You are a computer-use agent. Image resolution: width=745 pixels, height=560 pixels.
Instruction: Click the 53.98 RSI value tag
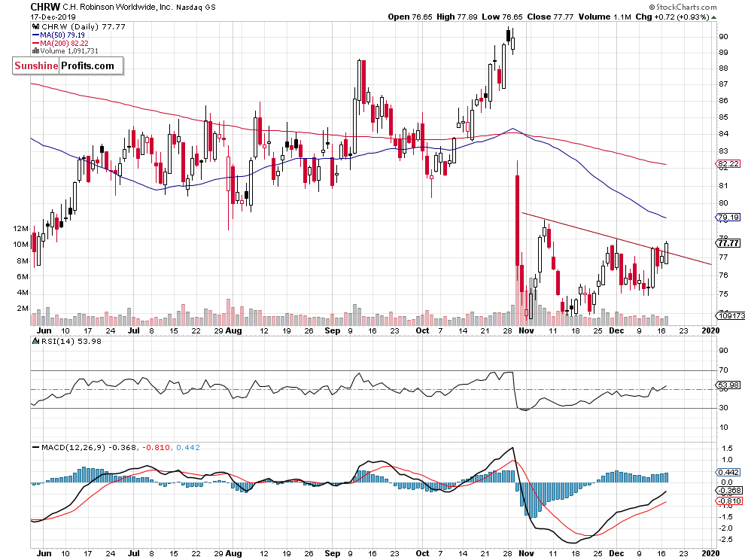point(728,385)
